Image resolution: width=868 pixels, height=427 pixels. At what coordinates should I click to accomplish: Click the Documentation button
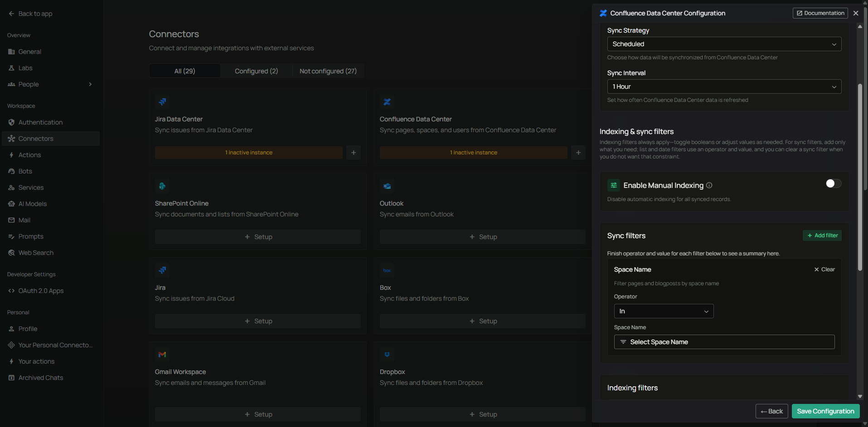pyautogui.click(x=820, y=13)
